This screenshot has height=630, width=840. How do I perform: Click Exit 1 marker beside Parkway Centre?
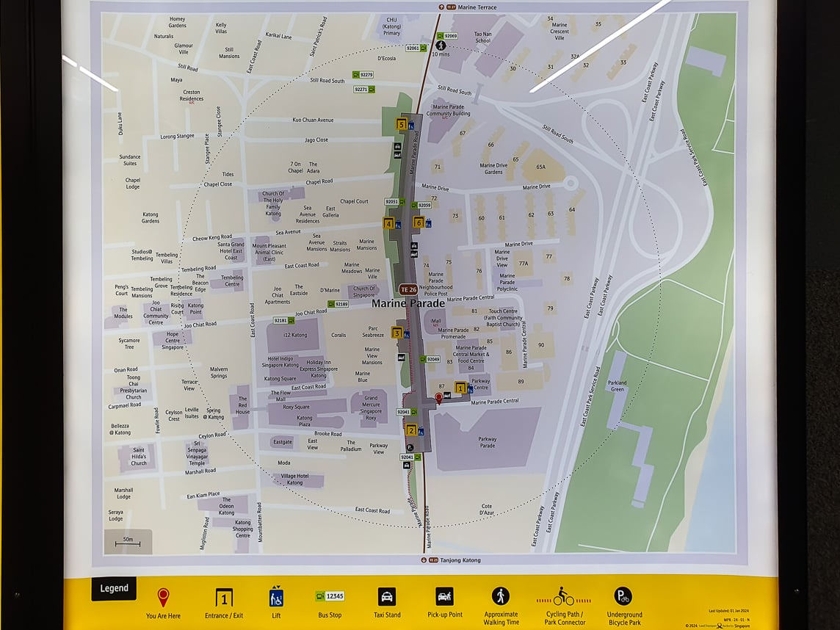point(460,388)
